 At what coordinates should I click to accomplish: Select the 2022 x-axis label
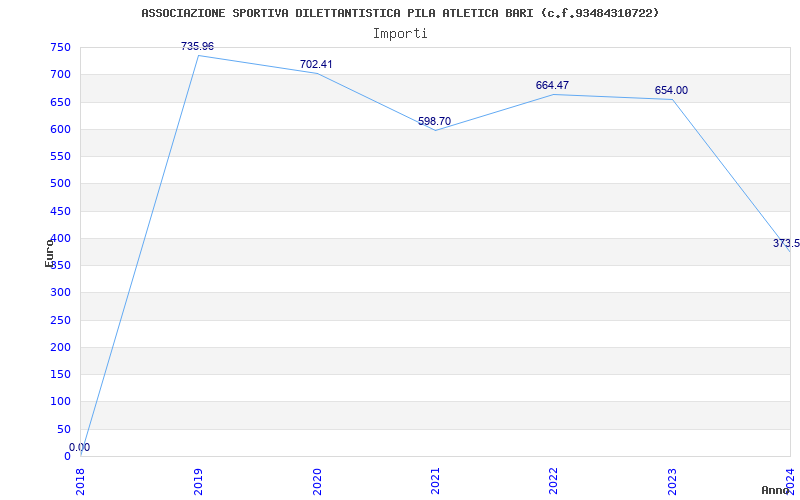(554, 481)
